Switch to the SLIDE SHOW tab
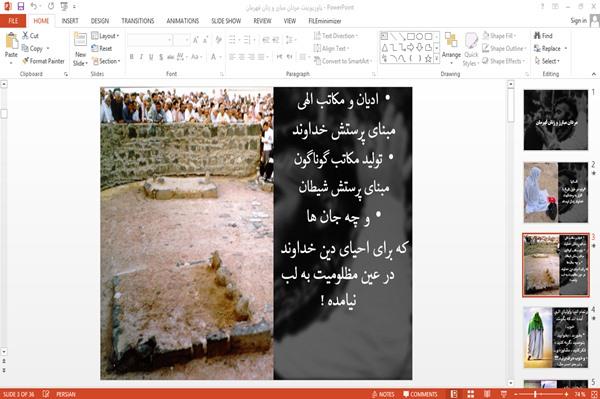Screen dimensions: 600x399 (226, 21)
